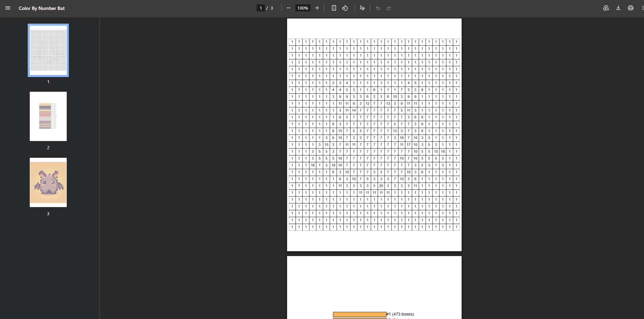Select the draw annotation tool
Screen dimensions: 644x319
pos(362,8)
